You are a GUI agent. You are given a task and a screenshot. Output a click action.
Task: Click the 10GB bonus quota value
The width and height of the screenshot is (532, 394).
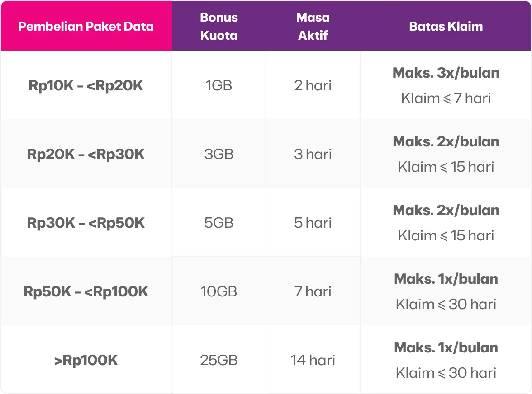pyautogui.click(x=219, y=292)
